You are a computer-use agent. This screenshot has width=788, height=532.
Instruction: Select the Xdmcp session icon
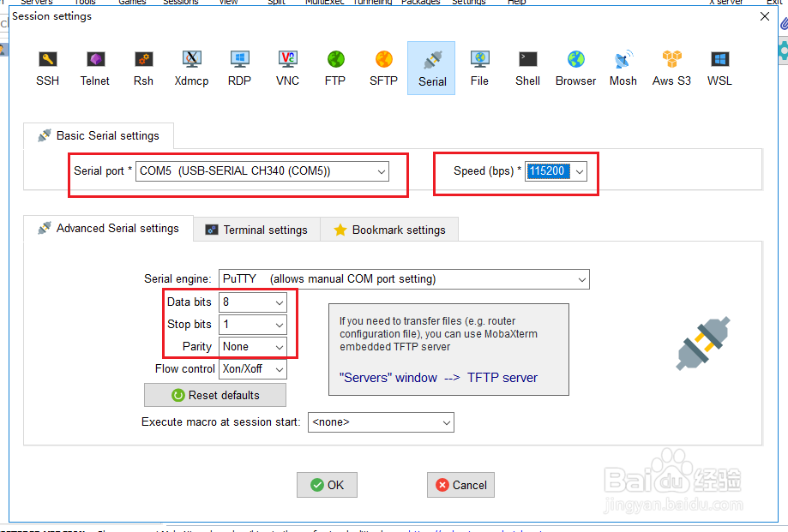[191, 69]
